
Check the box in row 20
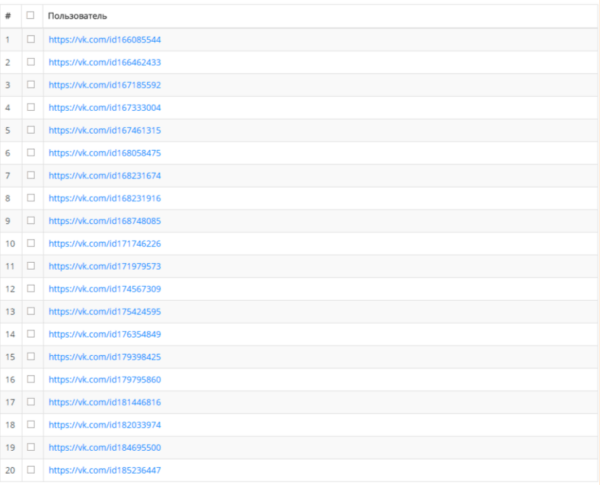tap(31, 470)
